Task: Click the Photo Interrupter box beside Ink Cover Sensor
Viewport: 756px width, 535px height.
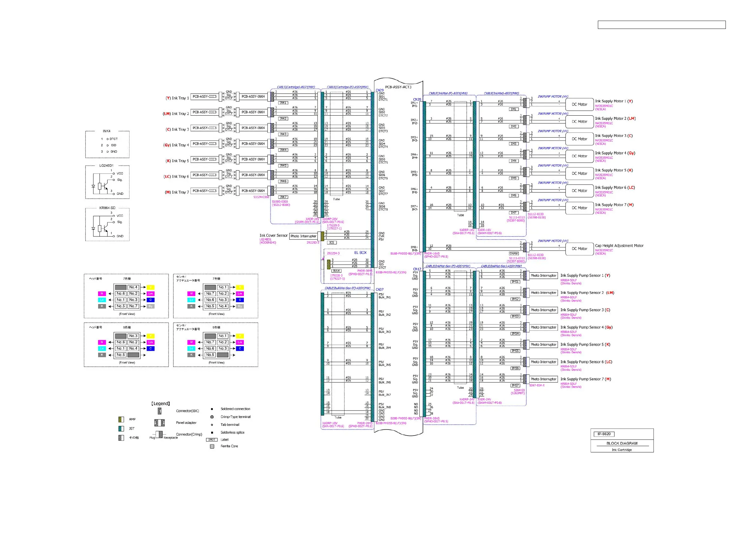Action: pos(303,236)
